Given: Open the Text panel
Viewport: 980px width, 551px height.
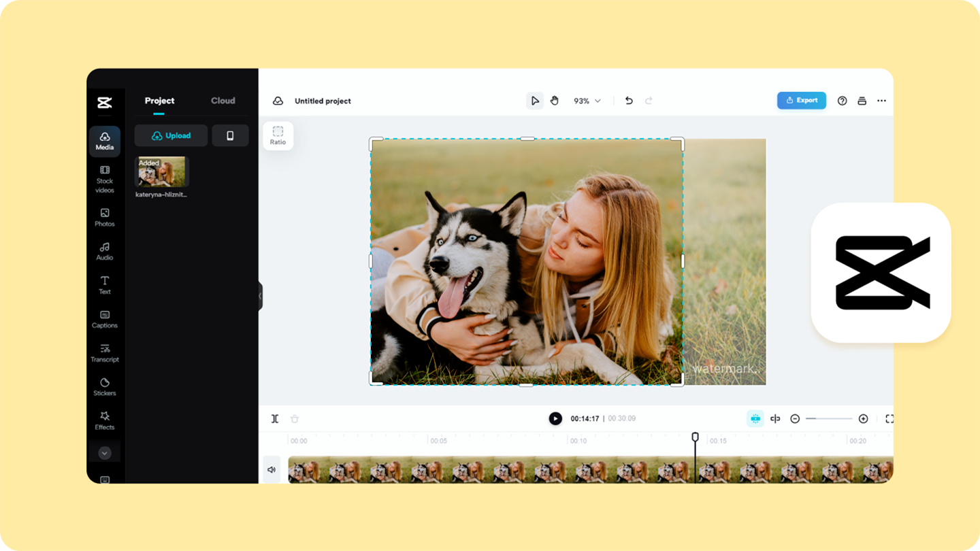Looking at the screenshot, I should click(x=105, y=285).
